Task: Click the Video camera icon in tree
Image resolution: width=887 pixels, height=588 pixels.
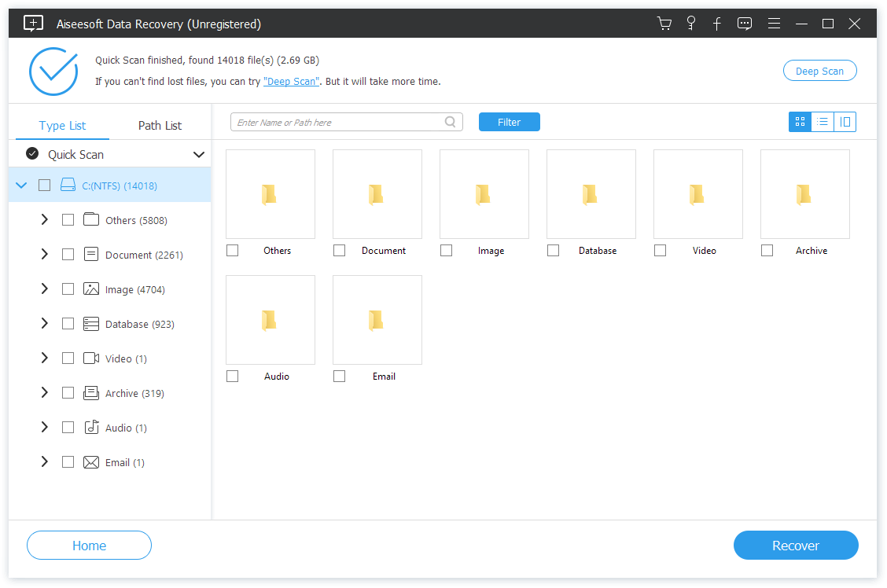Action: [91, 358]
